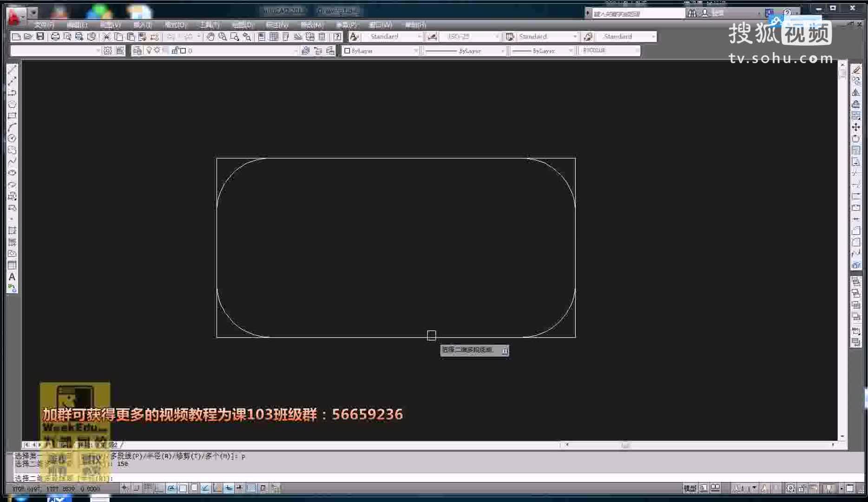868x502 pixels.
Task: Expand the linetype ByLayer dropdown
Action: coord(504,51)
